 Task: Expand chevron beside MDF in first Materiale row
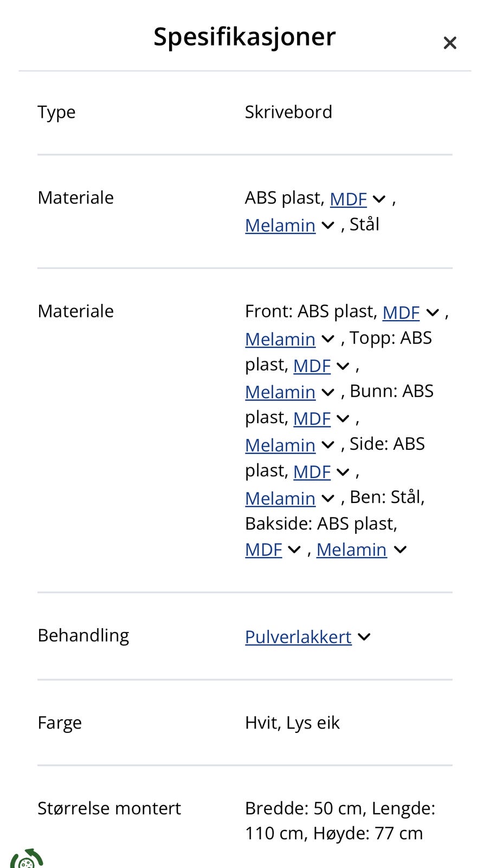pos(379,199)
